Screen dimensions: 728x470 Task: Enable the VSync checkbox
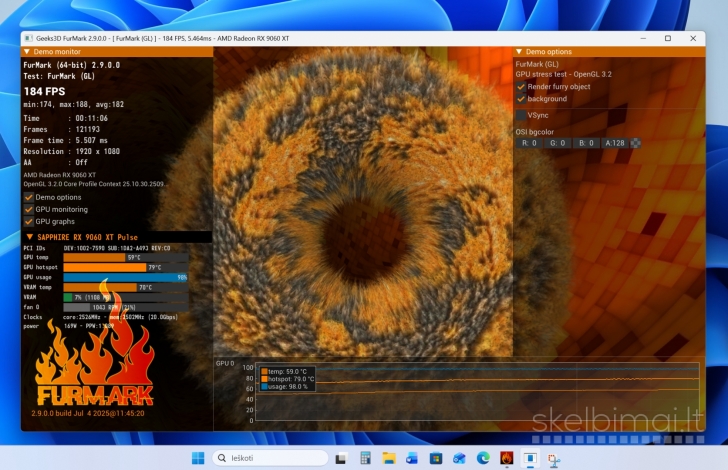point(521,115)
